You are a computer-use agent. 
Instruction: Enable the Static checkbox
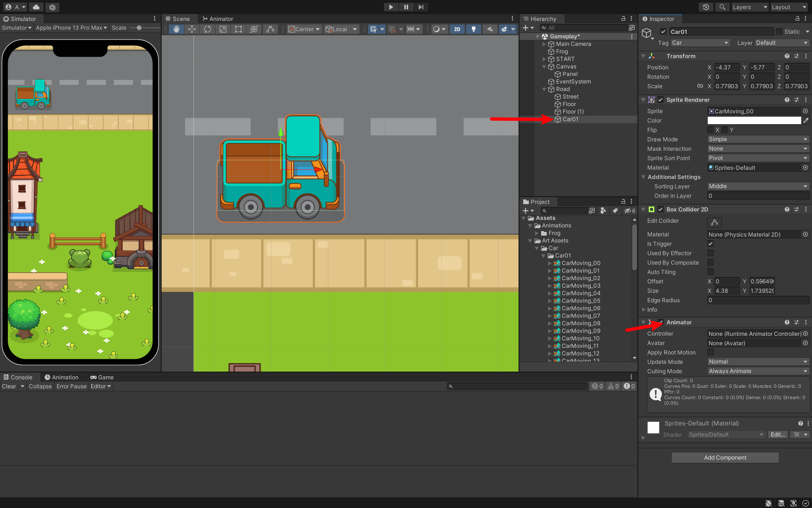click(x=779, y=32)
